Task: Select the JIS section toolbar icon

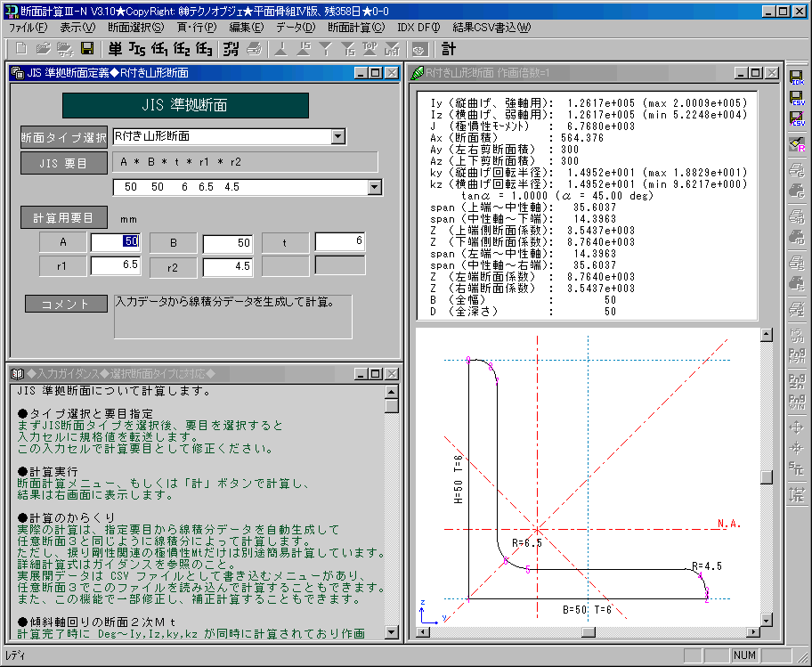Action: (137, 49)
